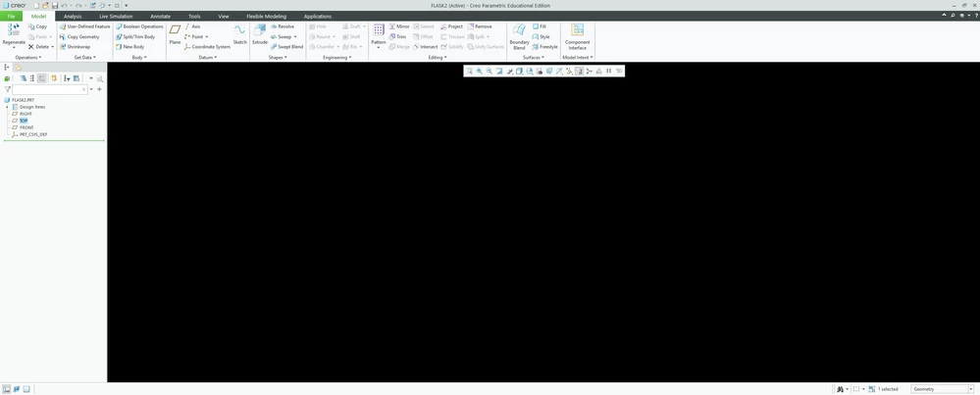This screenshot has height=395, width=980.
Task: Expand the Get Data group menu
Action: coord(84,58)
